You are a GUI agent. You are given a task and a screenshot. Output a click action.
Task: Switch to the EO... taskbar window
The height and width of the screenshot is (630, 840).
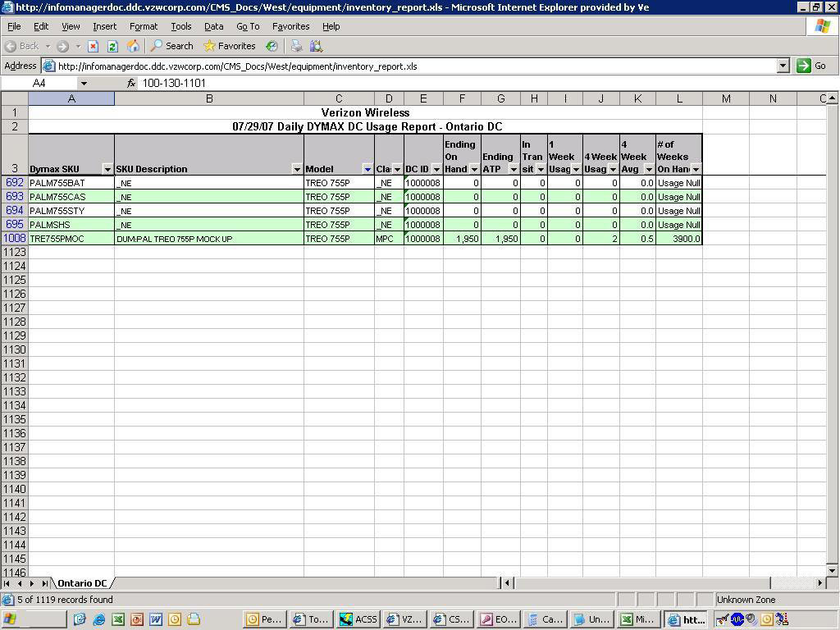[x=498, y=620]
